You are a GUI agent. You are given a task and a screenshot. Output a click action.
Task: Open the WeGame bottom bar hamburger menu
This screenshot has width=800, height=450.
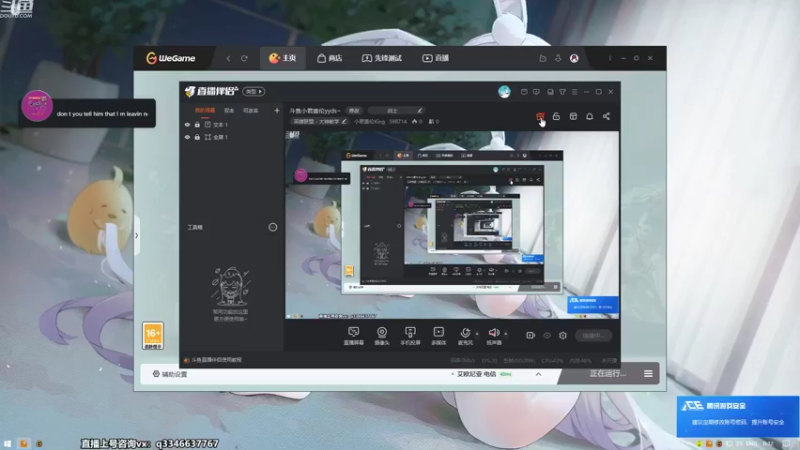(648, 374)
